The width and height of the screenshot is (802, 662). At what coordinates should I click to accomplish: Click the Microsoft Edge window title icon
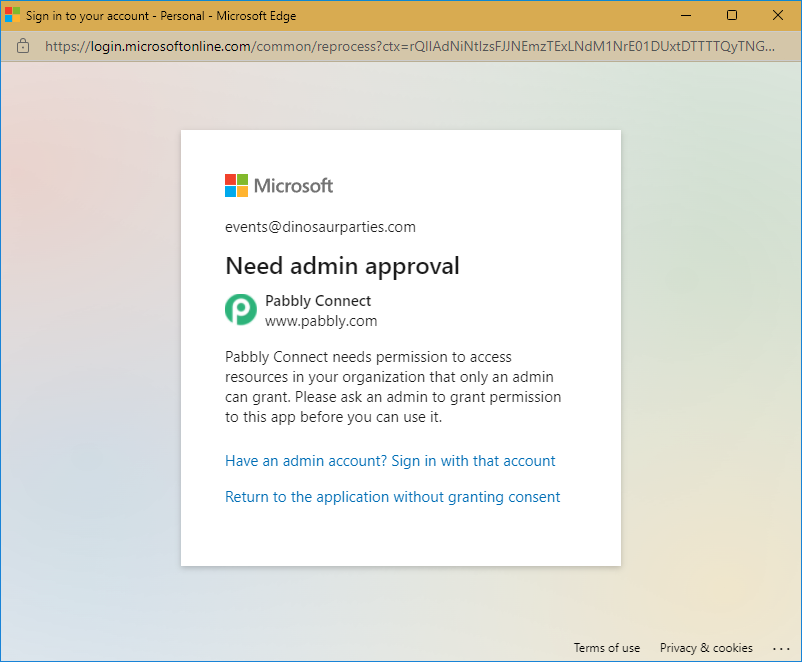pyautogui.click(x=12, y=15)
